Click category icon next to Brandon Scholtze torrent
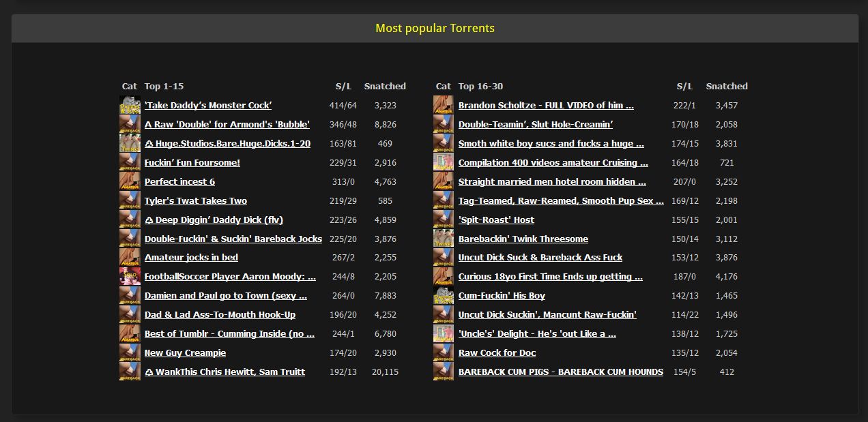This screenshot has height=422, width=868. point(444,106)
